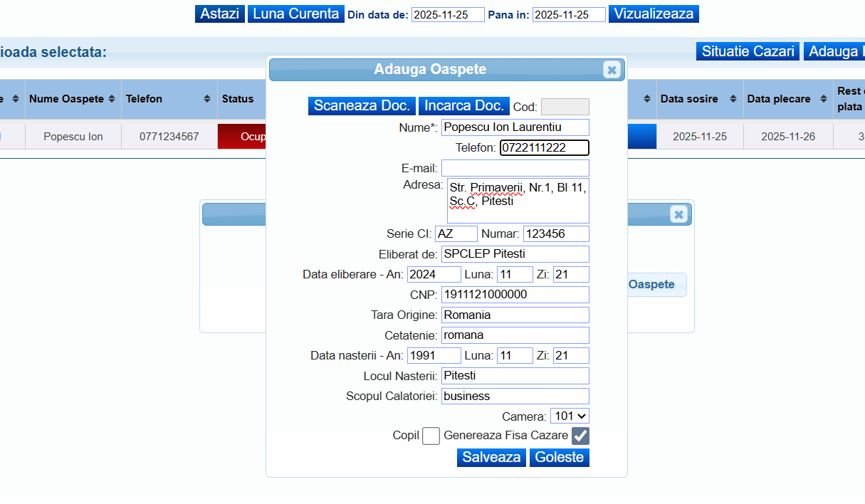Focus the E-mail field
The width and height of the screenshot is (865, 504).
tap(515, 168)
